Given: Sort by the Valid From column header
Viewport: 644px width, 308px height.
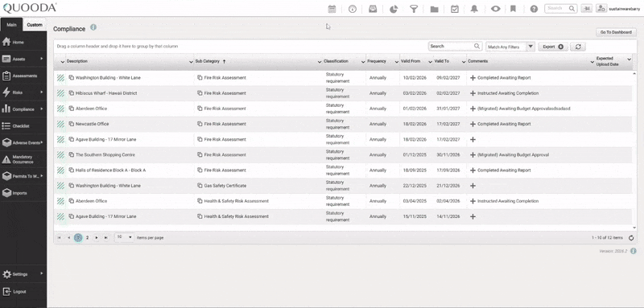Looking at the screenshot, I should click(411, 61).
